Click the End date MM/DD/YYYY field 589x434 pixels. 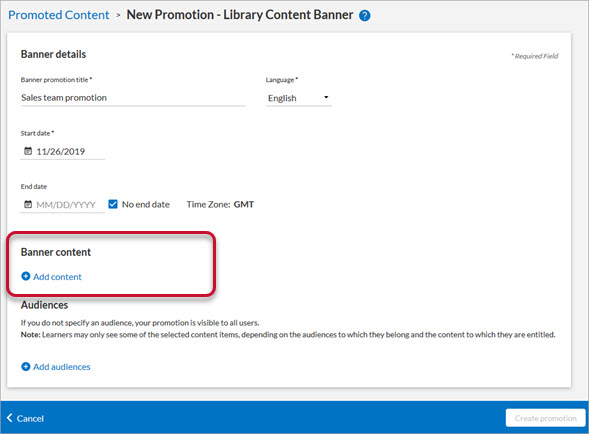click(x=62, y=205)
